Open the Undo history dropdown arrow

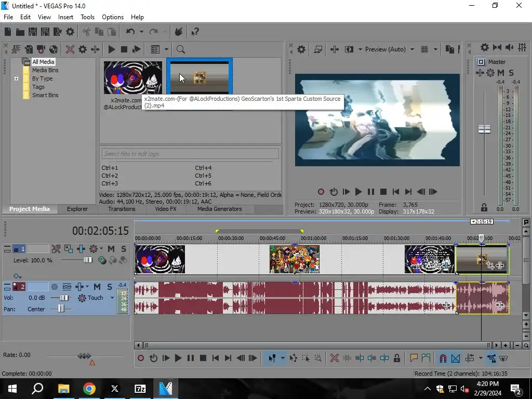click(141, 32)
